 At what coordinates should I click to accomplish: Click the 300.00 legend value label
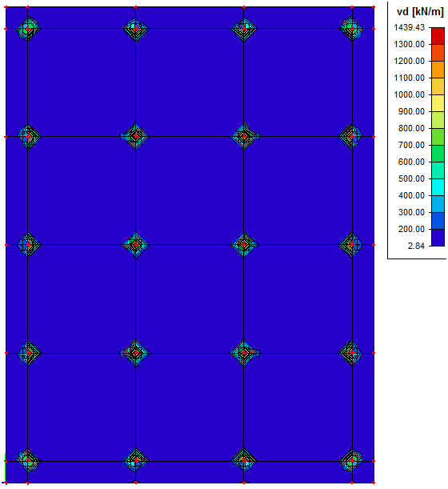click(411, 212)
